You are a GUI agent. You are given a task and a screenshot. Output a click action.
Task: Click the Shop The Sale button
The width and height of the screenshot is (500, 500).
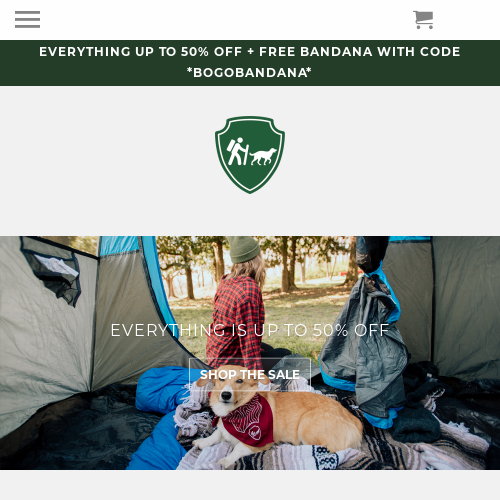(250, 374)
